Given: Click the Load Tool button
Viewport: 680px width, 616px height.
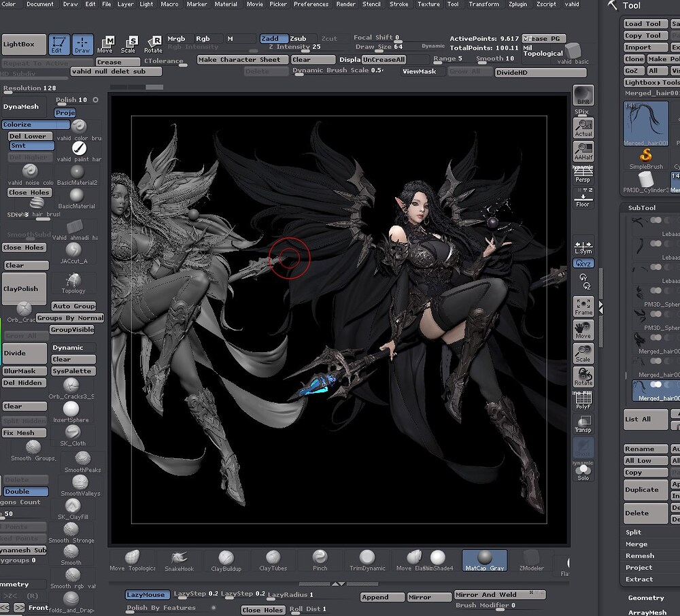Looking at the screenshot, I should [x=645, y=24].
